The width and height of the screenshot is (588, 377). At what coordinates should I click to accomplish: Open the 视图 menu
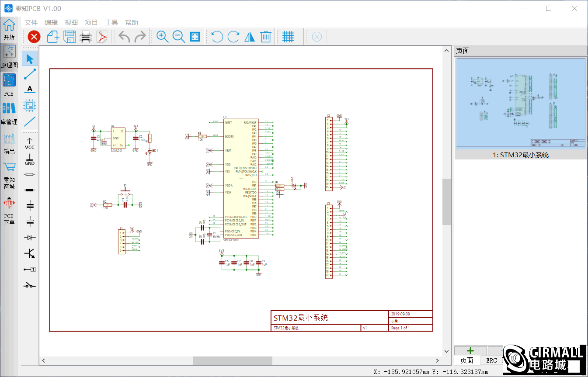(71, 22)
